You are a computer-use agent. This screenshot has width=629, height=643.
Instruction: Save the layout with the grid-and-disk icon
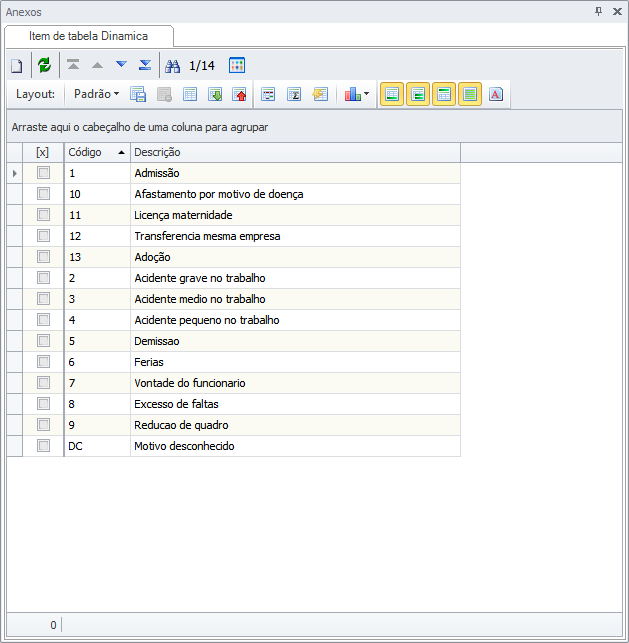[138, 94]
